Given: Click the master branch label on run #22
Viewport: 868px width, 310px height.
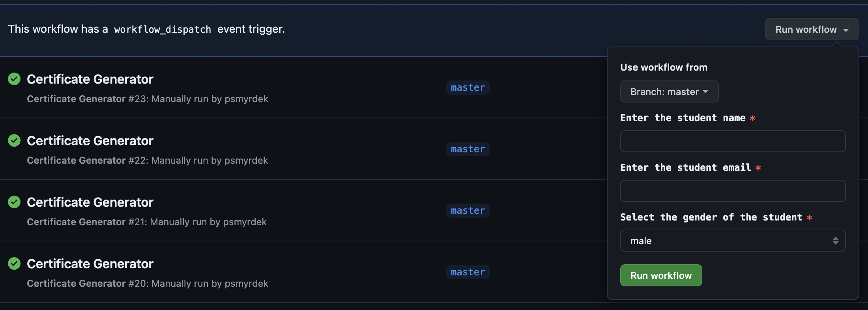Looking at the screenshot, I should click(x=468, y=149).
